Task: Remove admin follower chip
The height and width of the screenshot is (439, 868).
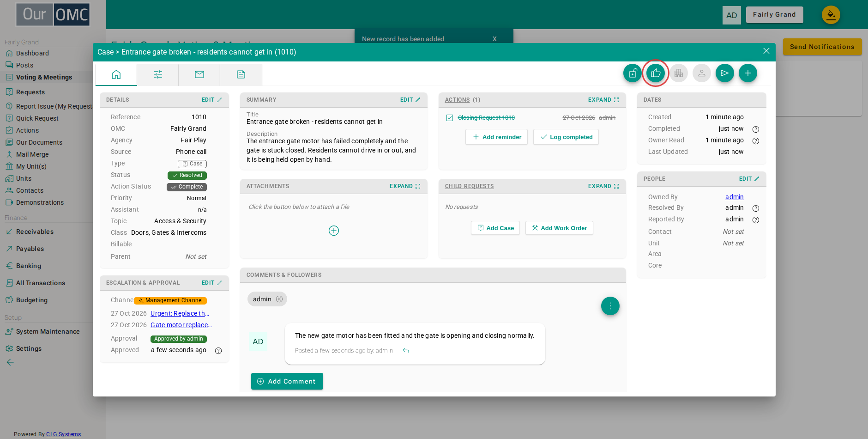Action: pyautogui.click(x=279, y=299)
